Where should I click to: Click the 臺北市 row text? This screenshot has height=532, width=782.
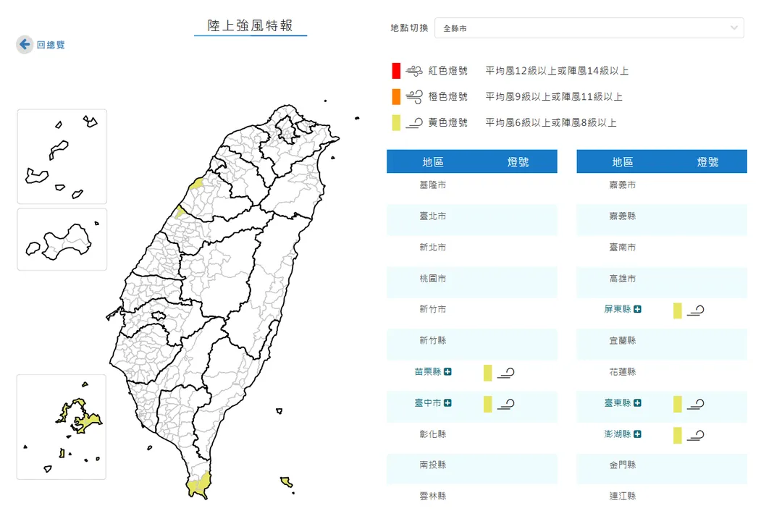coord(433,216)
